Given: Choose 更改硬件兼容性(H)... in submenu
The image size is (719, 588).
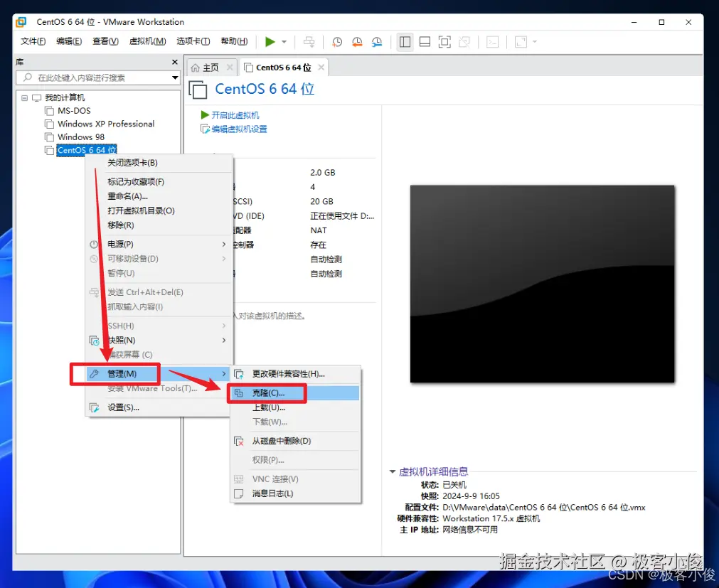Looking at the screenshot, I should [295, 374].
